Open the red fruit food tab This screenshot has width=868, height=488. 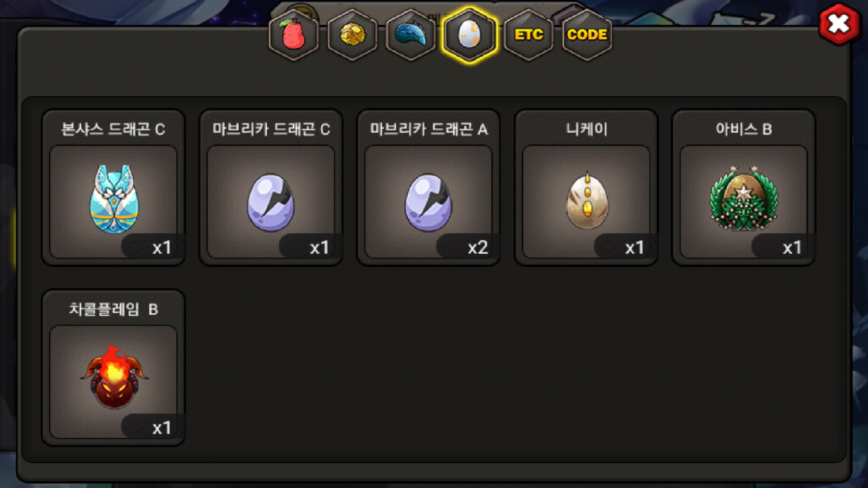coord(294,35)
